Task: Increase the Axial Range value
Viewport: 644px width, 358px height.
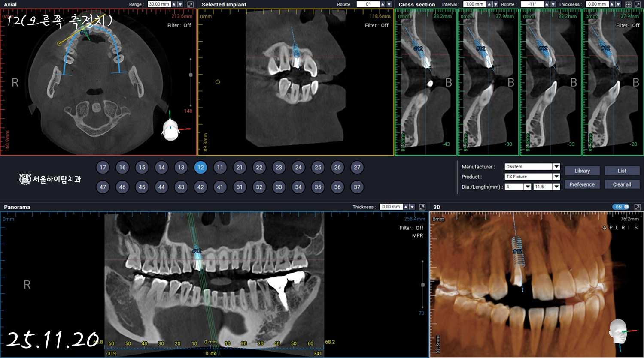Action: tap(174, 4)
